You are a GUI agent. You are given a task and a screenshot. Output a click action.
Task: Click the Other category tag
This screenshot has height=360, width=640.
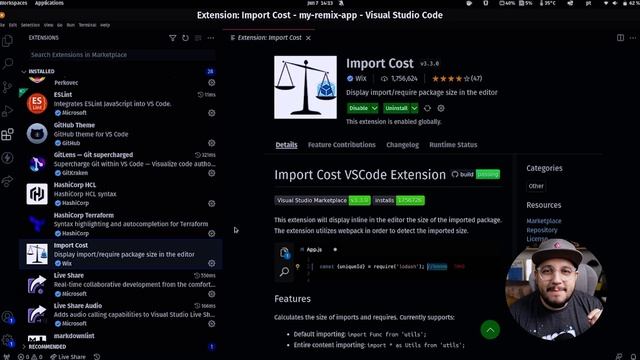point(536,186)
